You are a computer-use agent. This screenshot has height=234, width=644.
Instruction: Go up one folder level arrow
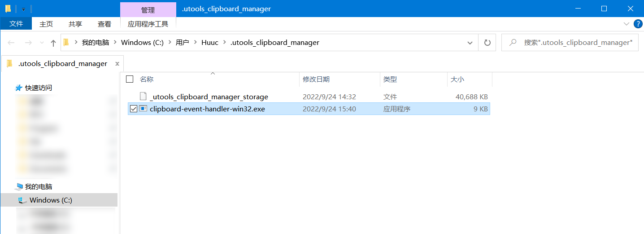pos(53,43)
